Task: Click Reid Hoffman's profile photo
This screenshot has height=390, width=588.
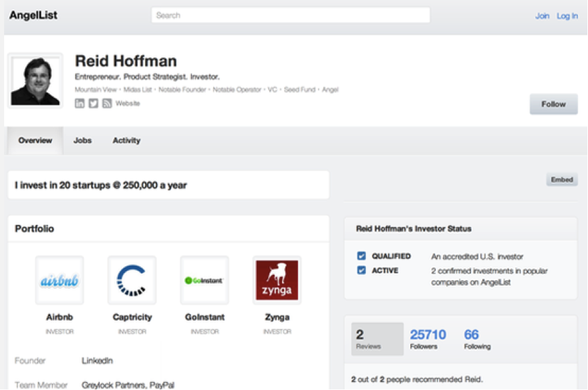Action: pyautogui.click(x=36, y=81)
